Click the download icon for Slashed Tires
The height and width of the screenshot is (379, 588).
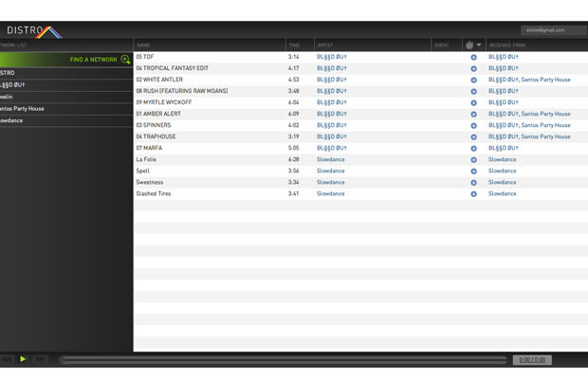pyautogui.click(x=473, y=194)
